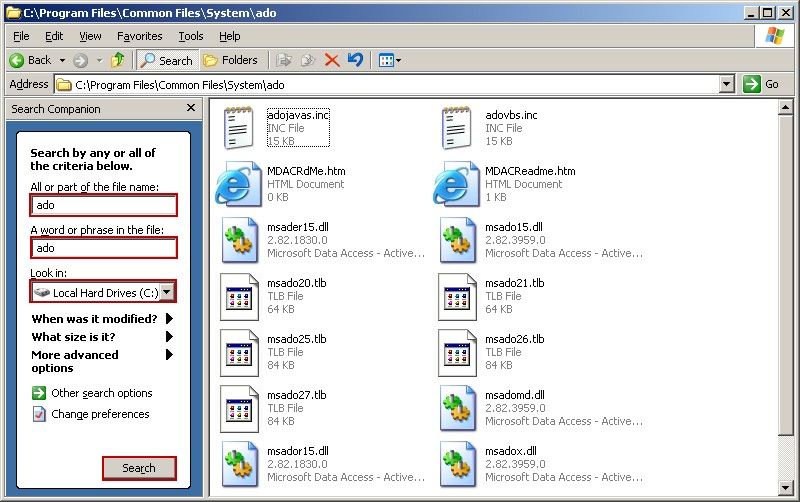The width and height of the screenshot is (800, 502).
Task: Select msader15.dll file icon
Action: (239, 240)
